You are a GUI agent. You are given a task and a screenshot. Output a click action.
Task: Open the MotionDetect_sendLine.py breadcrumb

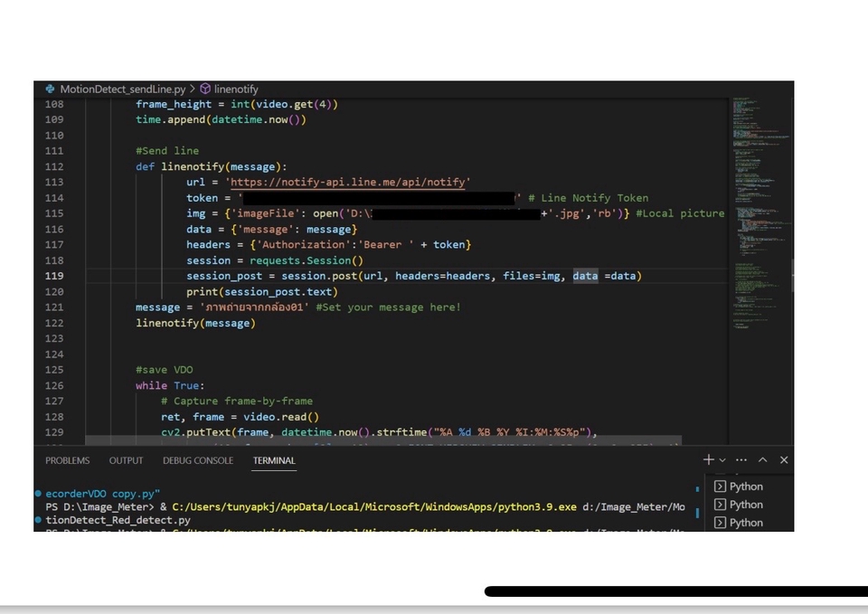[x=122, y=90]
